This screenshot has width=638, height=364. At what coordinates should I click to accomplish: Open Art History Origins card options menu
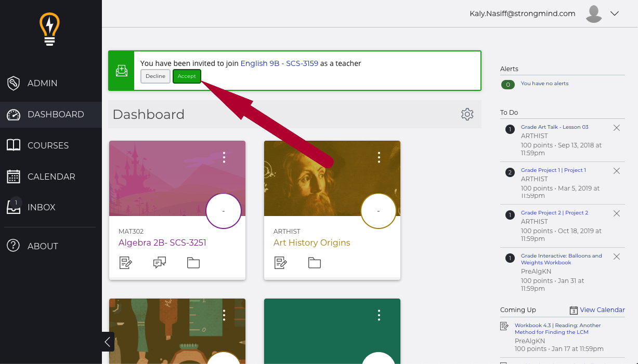click(379, 157)
